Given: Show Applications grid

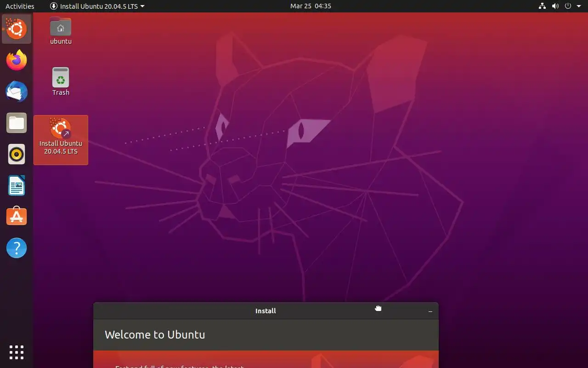Looking at the screenshot, I should tap(17, 352).
